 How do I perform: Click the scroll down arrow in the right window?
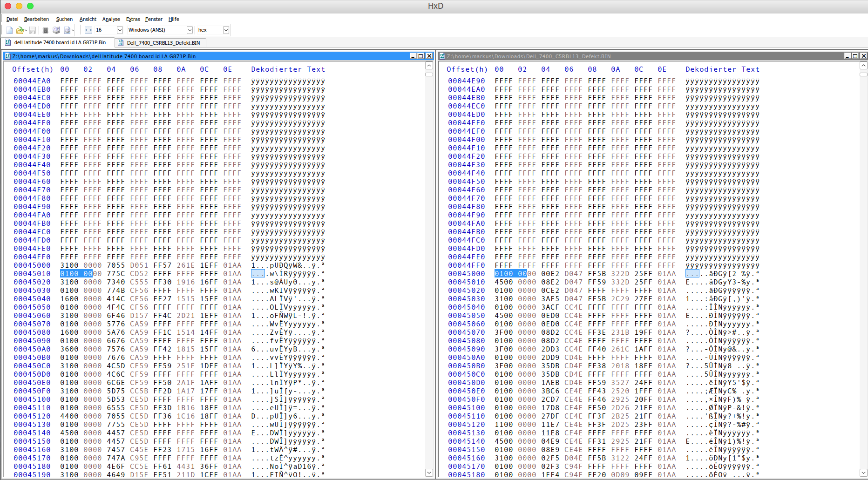[x=863, y=473]
